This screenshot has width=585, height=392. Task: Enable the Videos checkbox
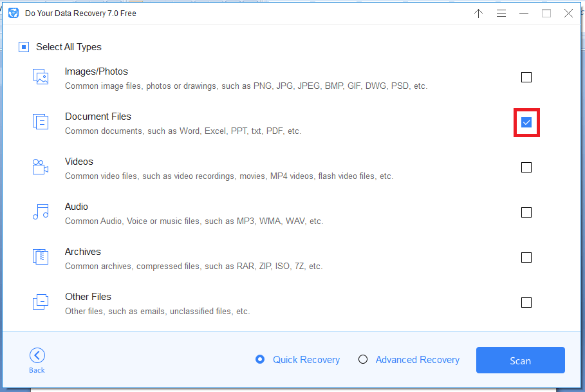click(x=526, y=167)
